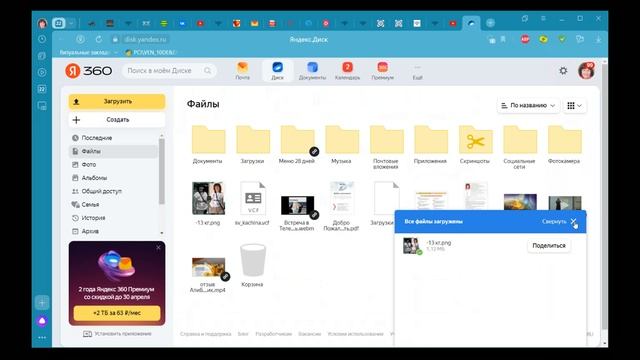Open a new browser tab
This screenshot has height=360, width=640.
coord(490,23)
